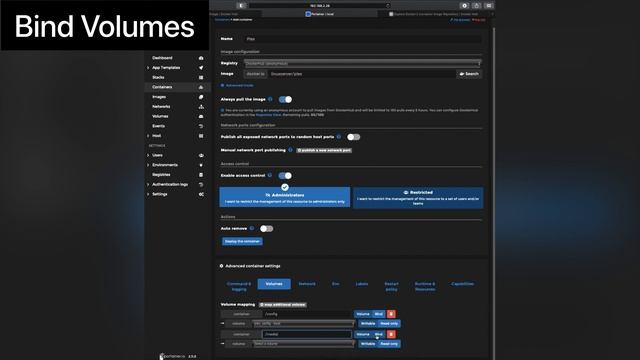Click the App Templates rocket icon
Image resolution: width=640 pixels, height=360 pixels.
201,68
